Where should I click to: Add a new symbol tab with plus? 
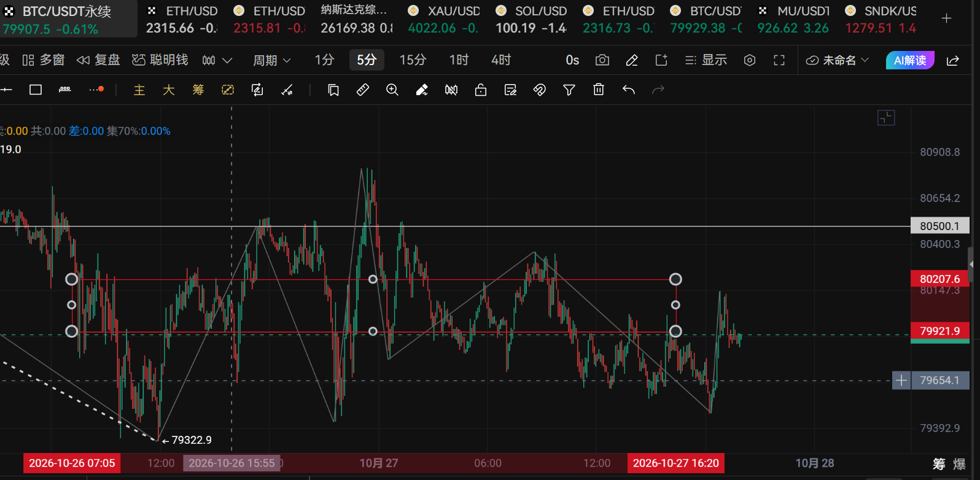pos(946,19)
